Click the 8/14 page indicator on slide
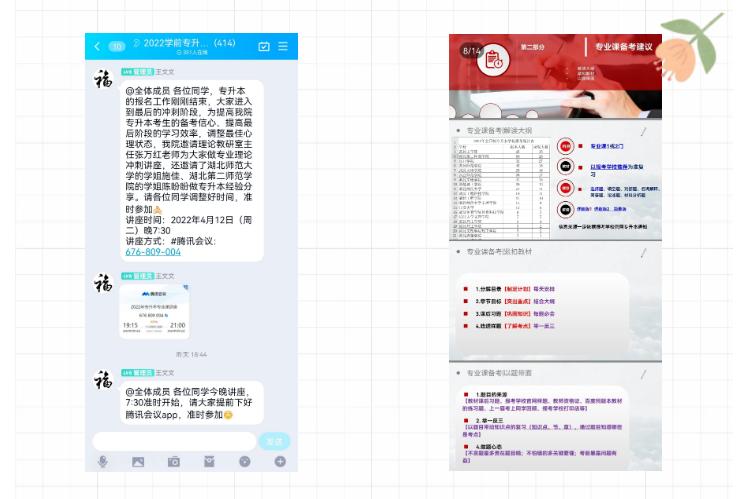The height and width of the screenshot is (499, 746). coord(472,50)
